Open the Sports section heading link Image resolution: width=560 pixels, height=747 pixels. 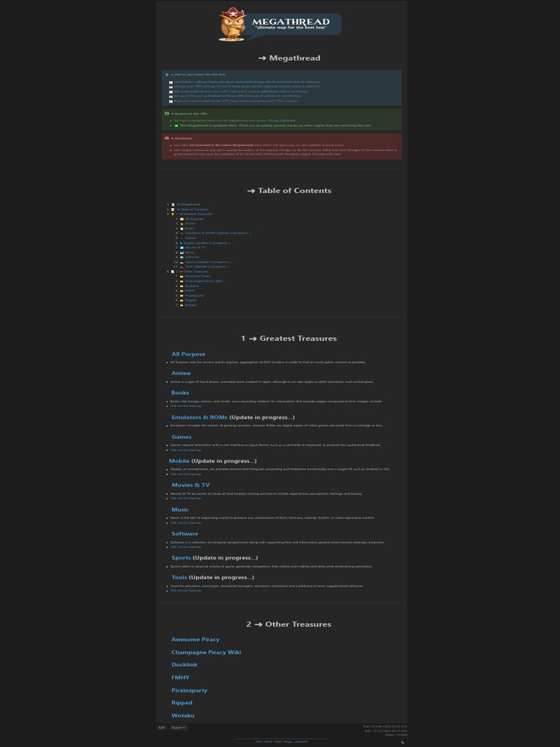(x=181, y=558)
